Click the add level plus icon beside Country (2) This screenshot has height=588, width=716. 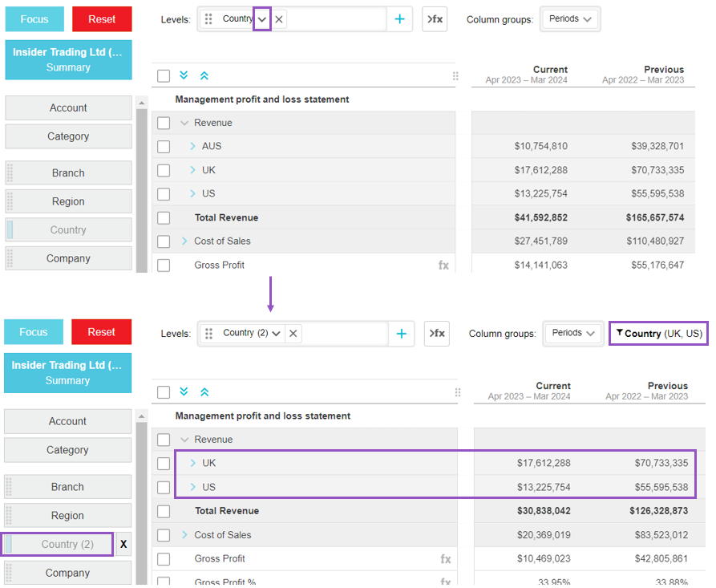point(401,334)
